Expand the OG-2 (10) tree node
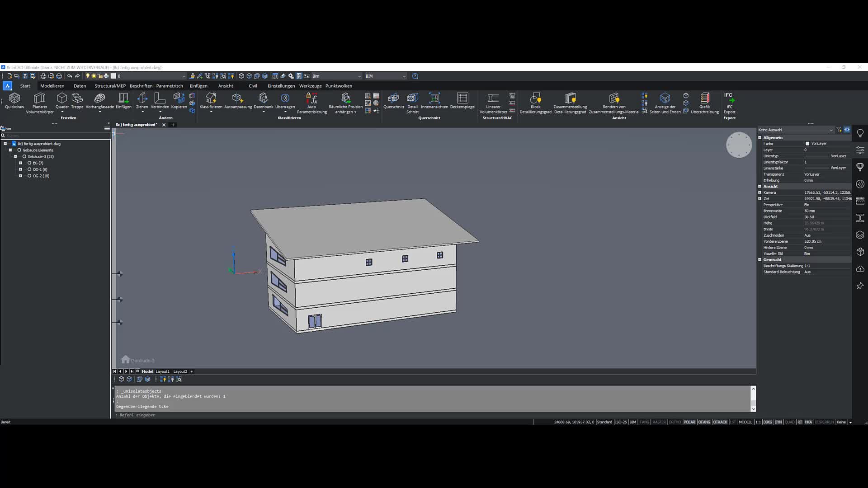868x488 pixels. [x=20, y=176]
